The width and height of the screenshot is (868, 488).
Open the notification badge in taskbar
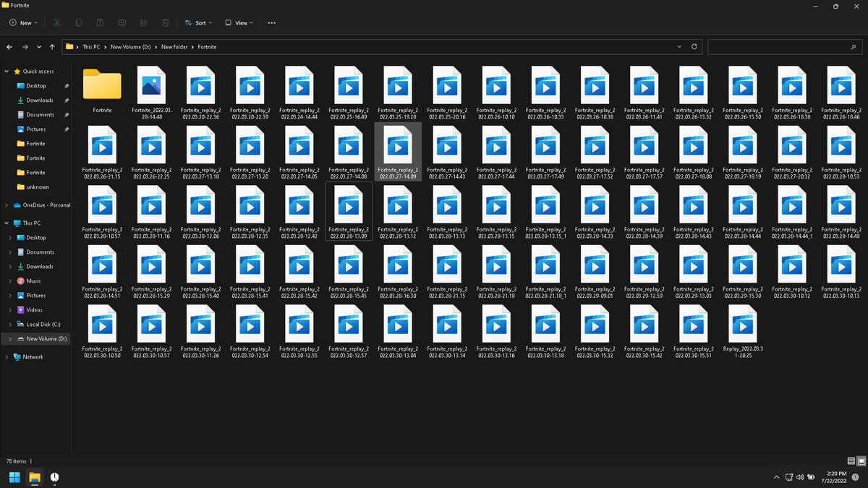click(855, 477)
